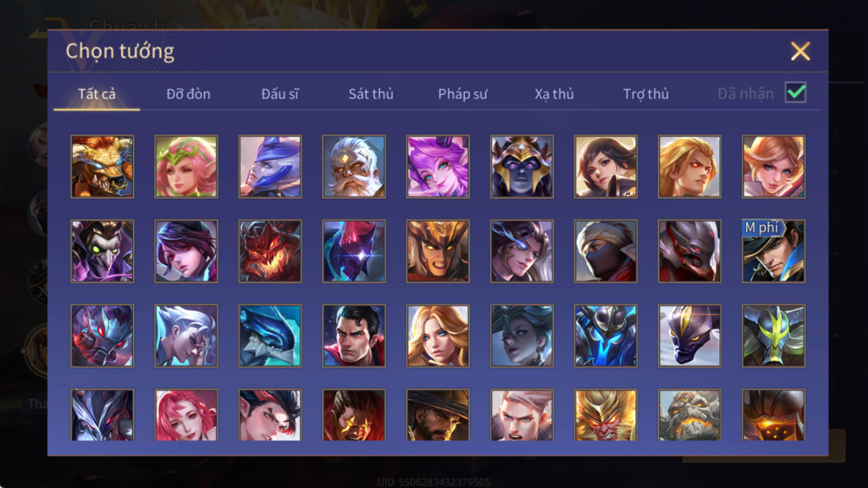Switch to the 'Xạ thủ' tab
The width and height of the screenshot is (868, 488).
[554, 94]
